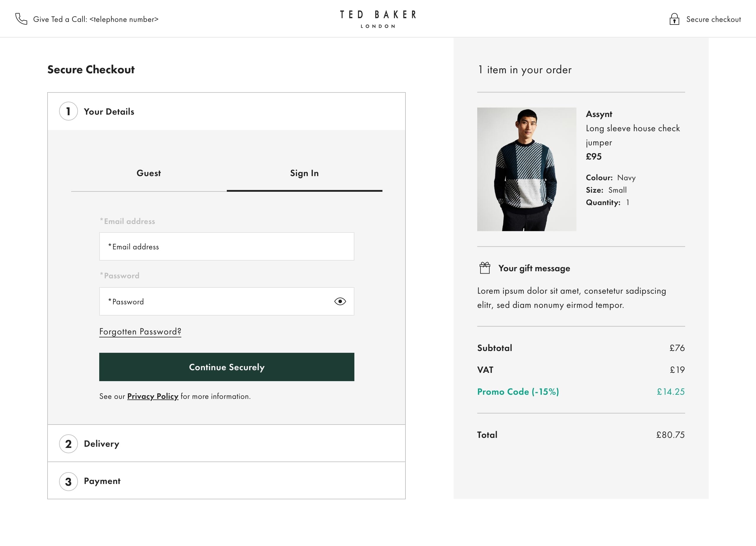The width and height of the screenshot is (756, 546).
Task: Click the numbered step 1 circle icon
Action: click(68, 111)
